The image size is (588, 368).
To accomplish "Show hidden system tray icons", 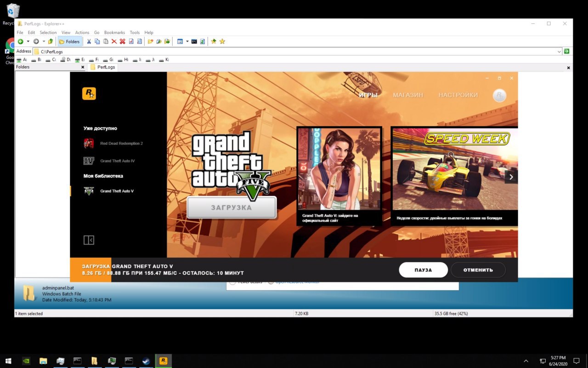I will (526, 361).
